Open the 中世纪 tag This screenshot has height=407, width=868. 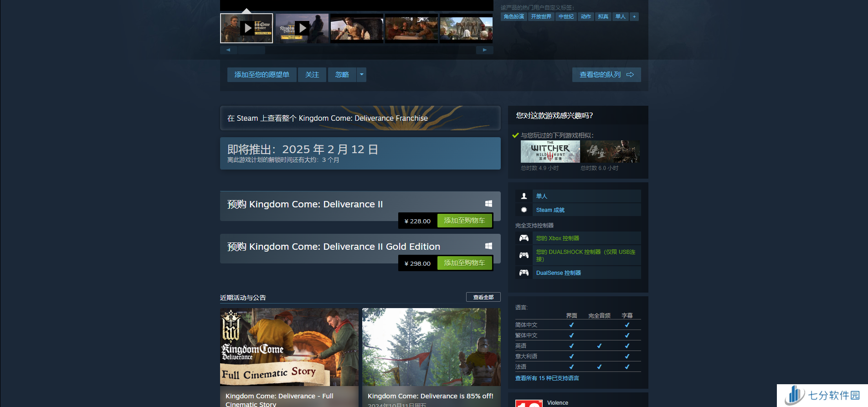coord(566,17)
